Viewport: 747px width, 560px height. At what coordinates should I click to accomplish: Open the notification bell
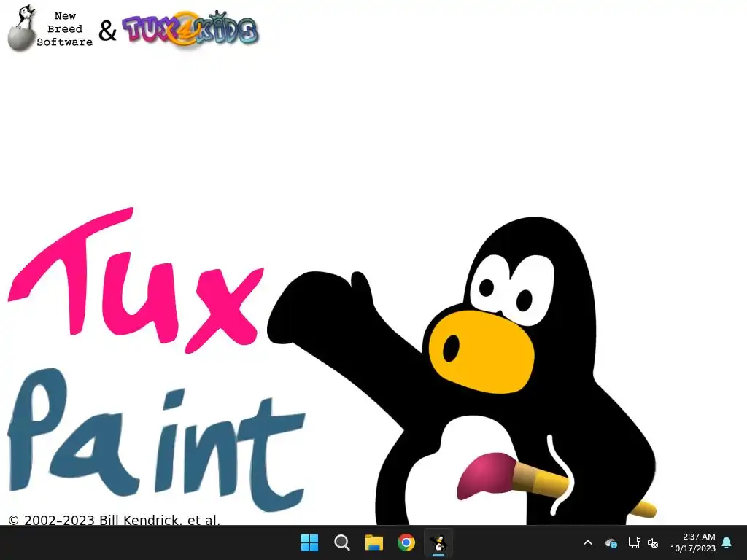pyautogui.click(x=727, y=542)
